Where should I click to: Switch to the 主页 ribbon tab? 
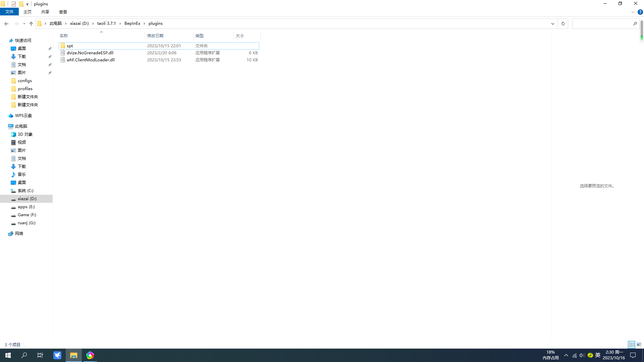[x=28, y=12]
